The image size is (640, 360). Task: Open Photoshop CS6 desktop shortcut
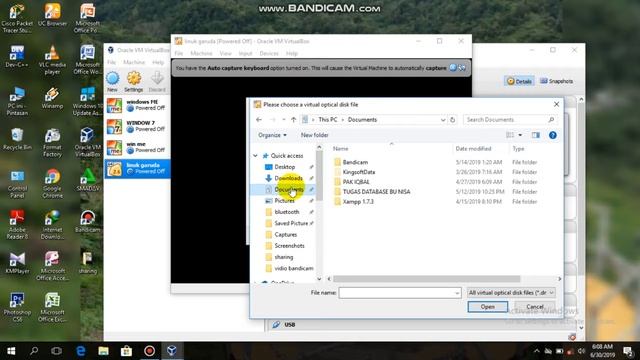[17, 307]
